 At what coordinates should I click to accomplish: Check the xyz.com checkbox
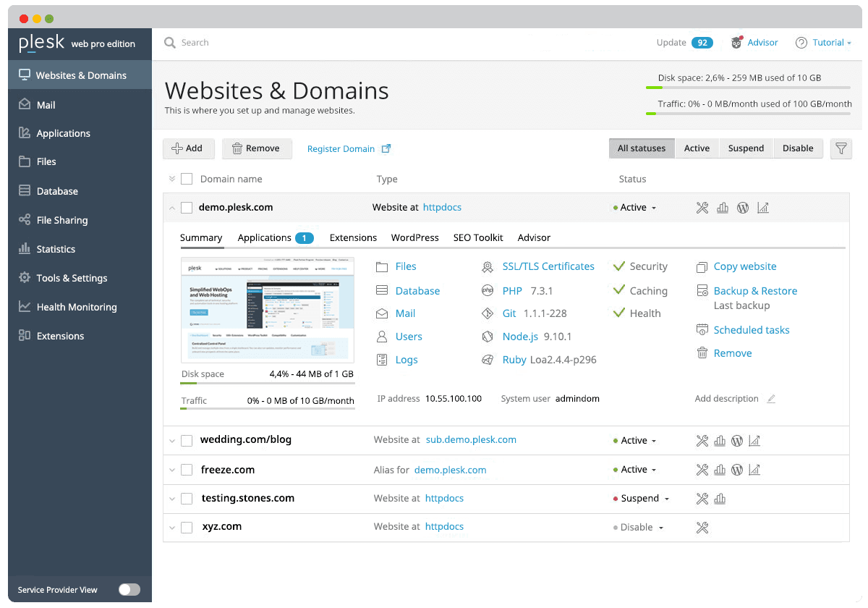(187, 527)
